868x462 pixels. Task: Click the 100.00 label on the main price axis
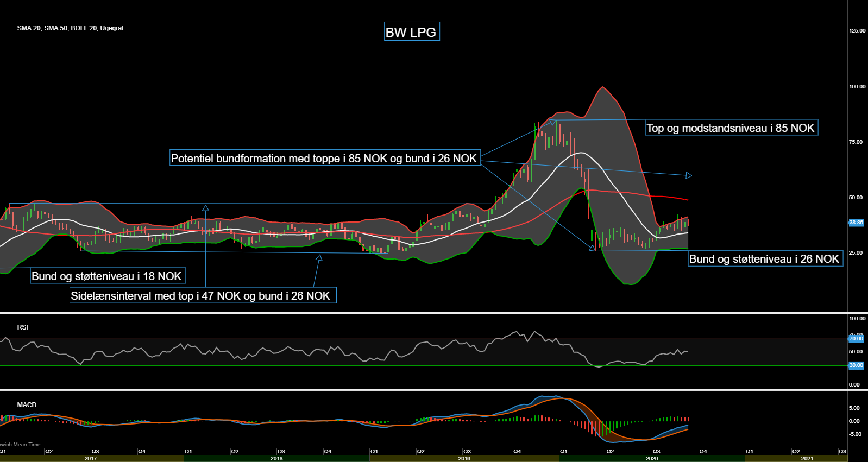point(857,87)
